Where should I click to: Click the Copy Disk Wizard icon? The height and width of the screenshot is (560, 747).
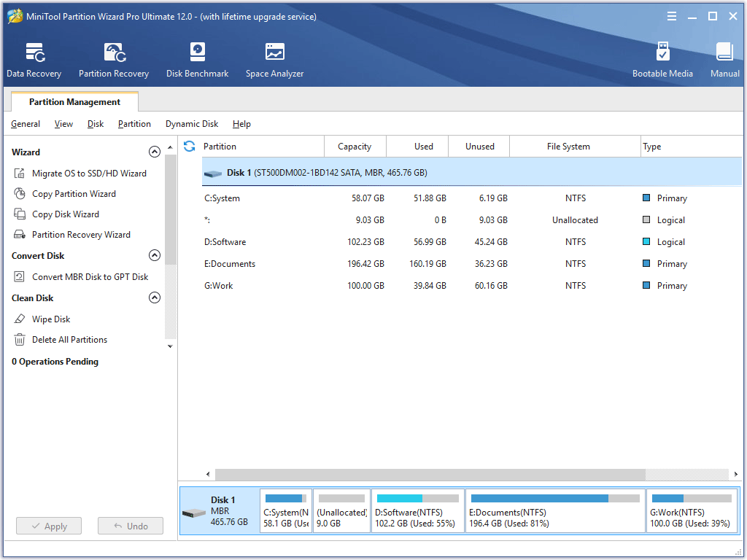click(x=20, y=214)
